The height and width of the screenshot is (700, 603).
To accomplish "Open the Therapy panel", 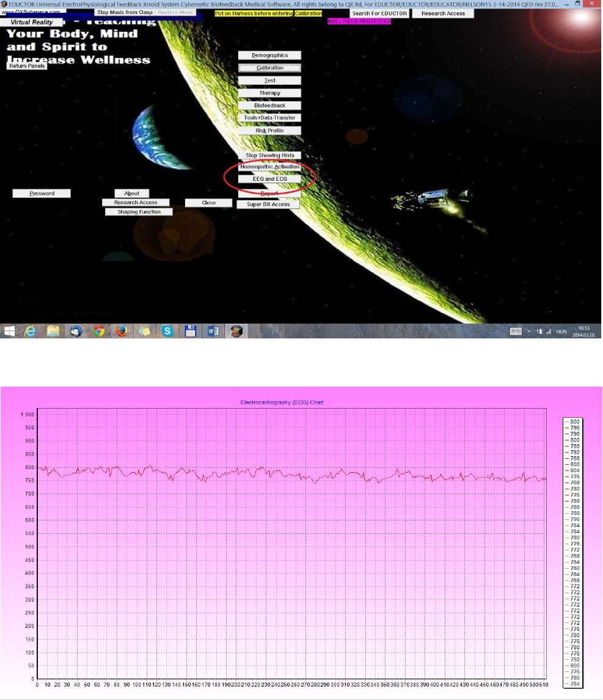I will tap(270, 93).
